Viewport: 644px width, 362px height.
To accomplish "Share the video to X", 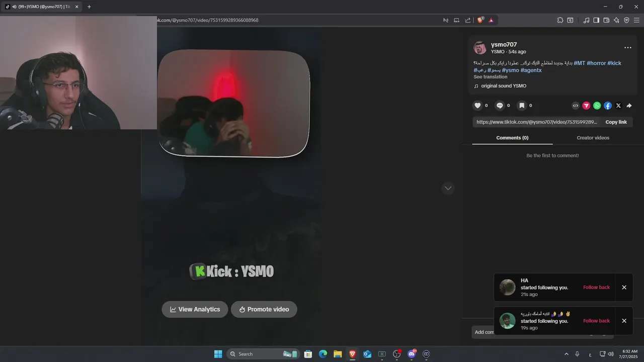I will click(618, 106).
